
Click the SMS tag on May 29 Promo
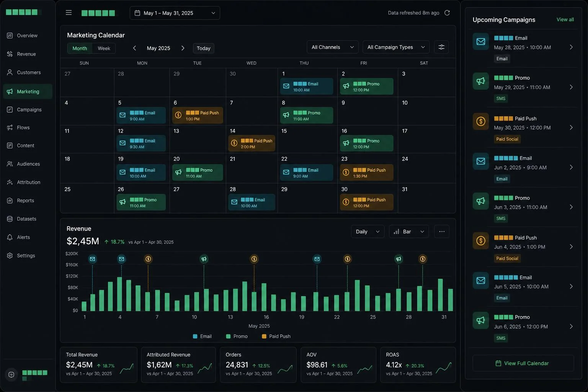(x=501, y=98)
